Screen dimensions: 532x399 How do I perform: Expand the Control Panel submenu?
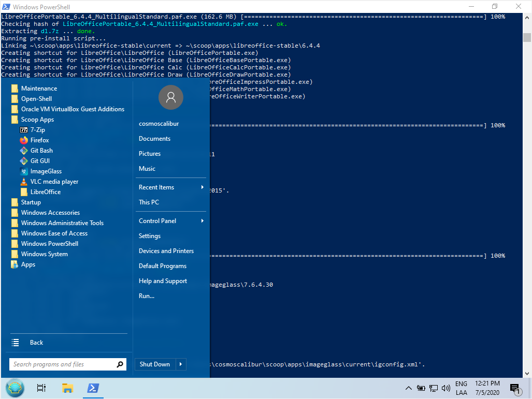171,221
